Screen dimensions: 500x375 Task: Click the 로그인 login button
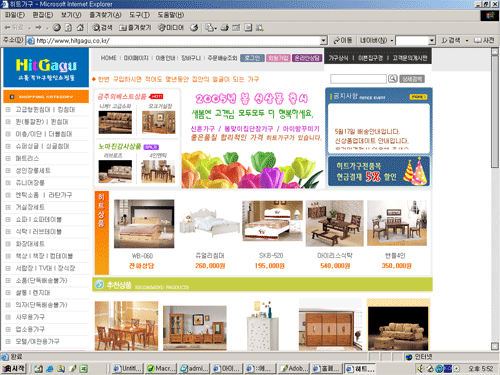252,58
